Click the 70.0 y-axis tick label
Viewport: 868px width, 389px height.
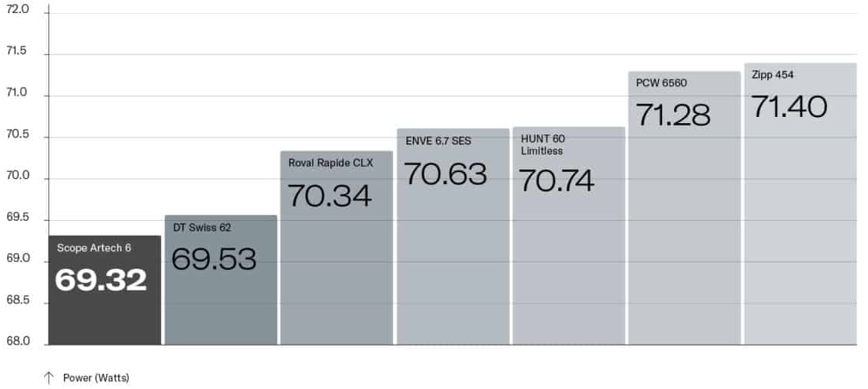coord(17,176)
